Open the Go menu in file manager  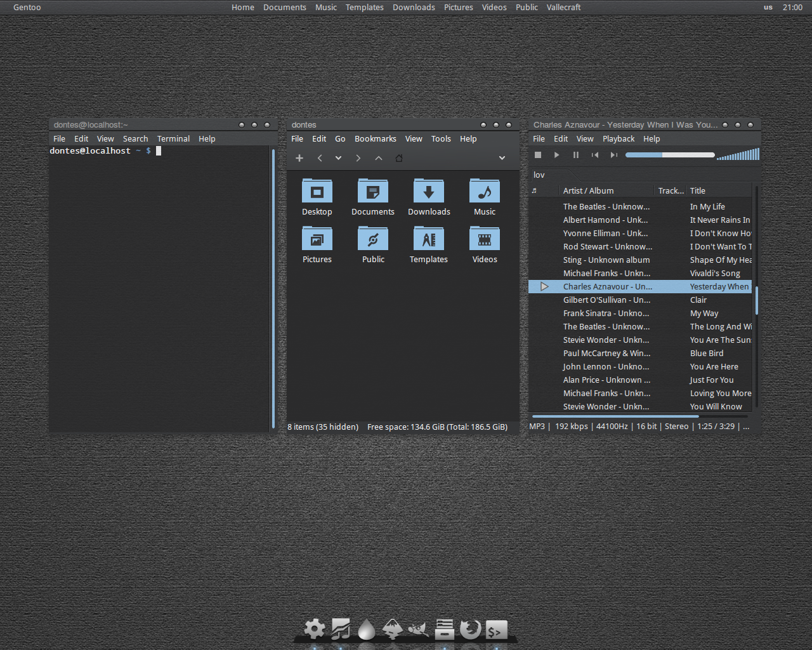[340, 138]
